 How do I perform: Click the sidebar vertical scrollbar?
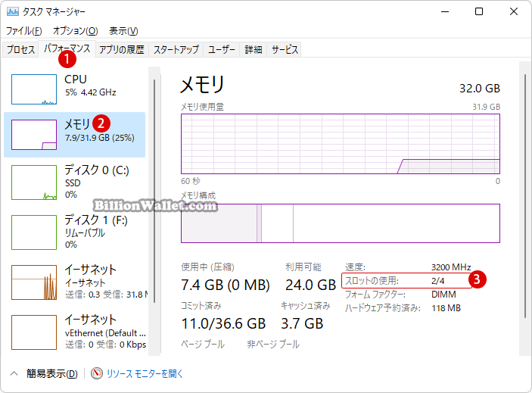(154, 191)
